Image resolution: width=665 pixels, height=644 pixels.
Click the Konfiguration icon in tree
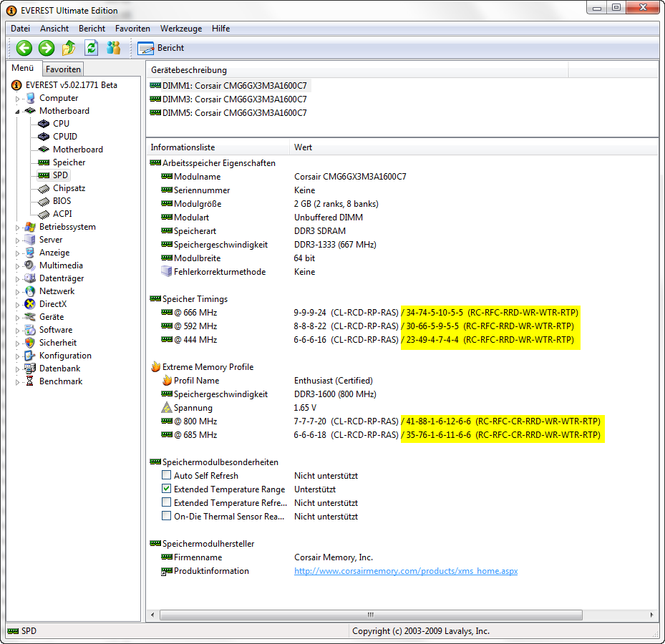pyautogui.click(x=29, y=356)
